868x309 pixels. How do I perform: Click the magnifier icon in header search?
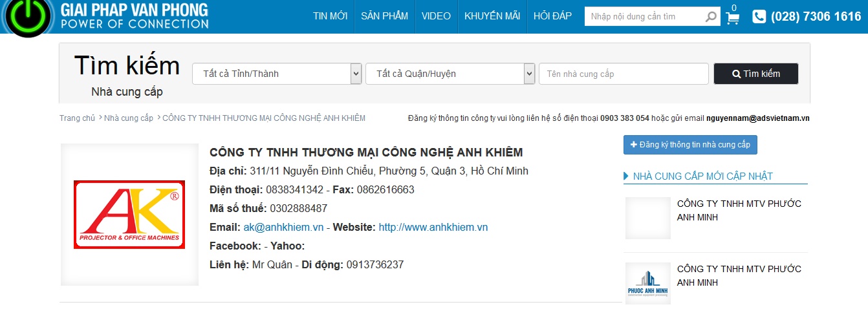[x=711, y=16]
